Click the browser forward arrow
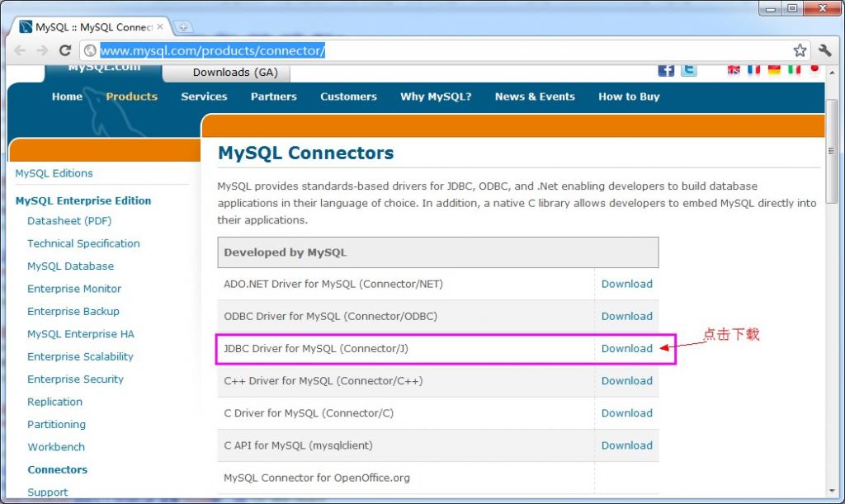The image size is (845, 504). point(42,50)
